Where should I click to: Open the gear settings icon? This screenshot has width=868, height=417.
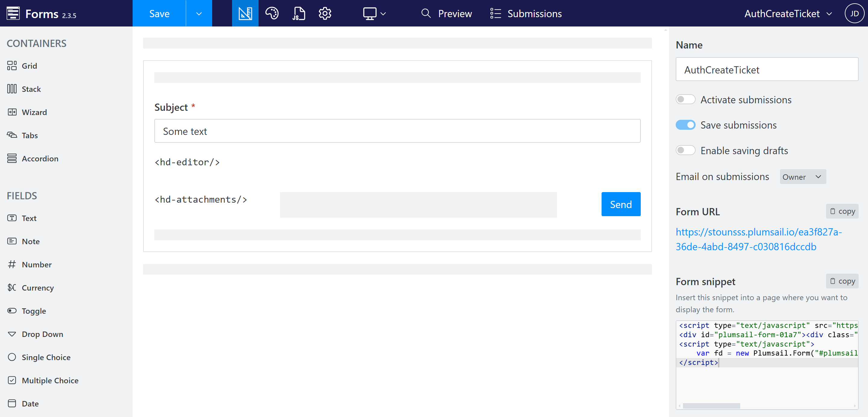(325, 14)
